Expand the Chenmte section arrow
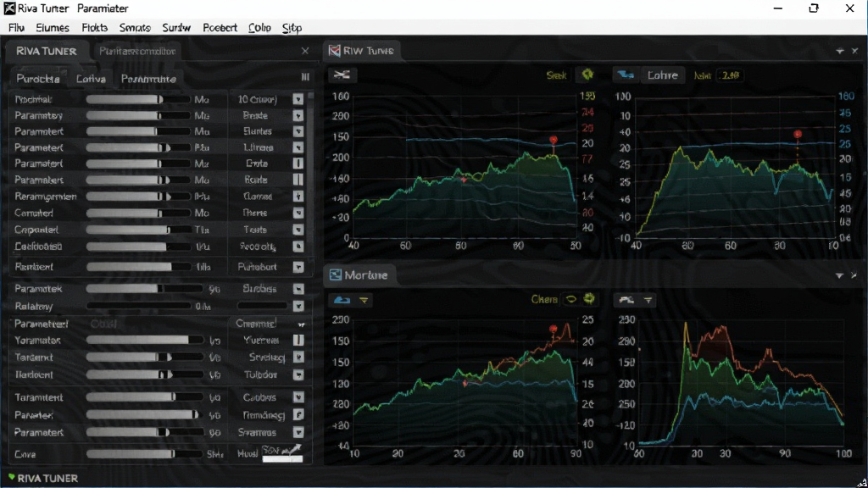The width and height of the screenshot is (868, 488). click(x=301, y=324)
